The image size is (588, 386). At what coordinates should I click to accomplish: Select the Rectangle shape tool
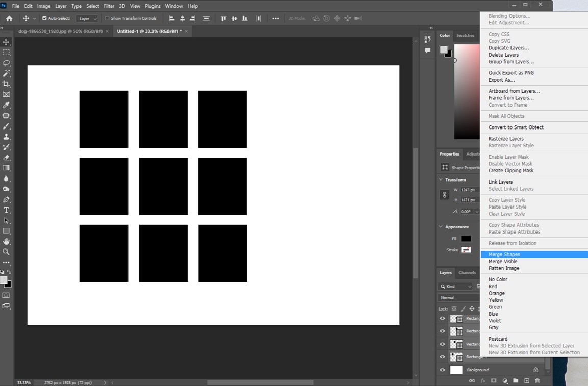(6, 231)
